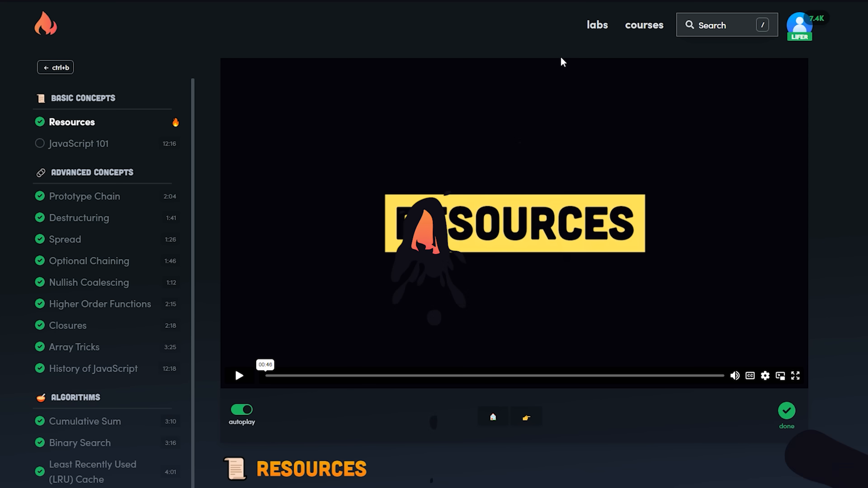Click the Advanced Concepts section header
868x488 pixels.
point(92,172)
